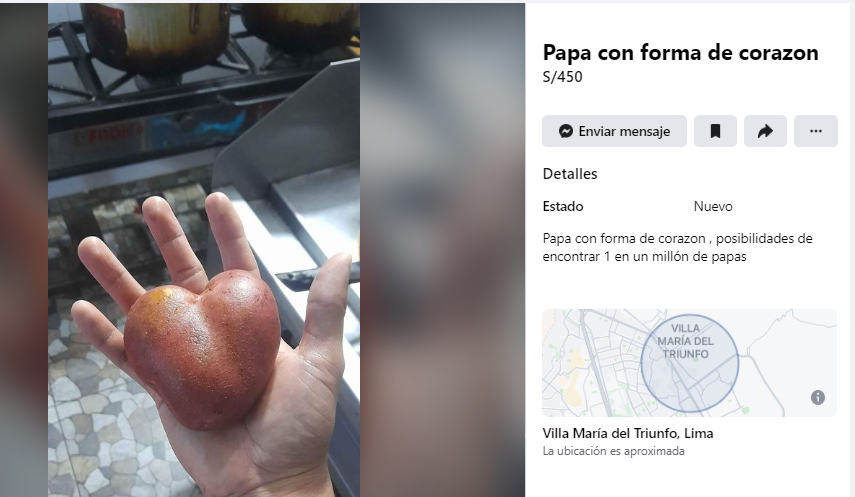Click the La ubicación es aproximada note
This screenshot has height=497, width=855.
613,451
